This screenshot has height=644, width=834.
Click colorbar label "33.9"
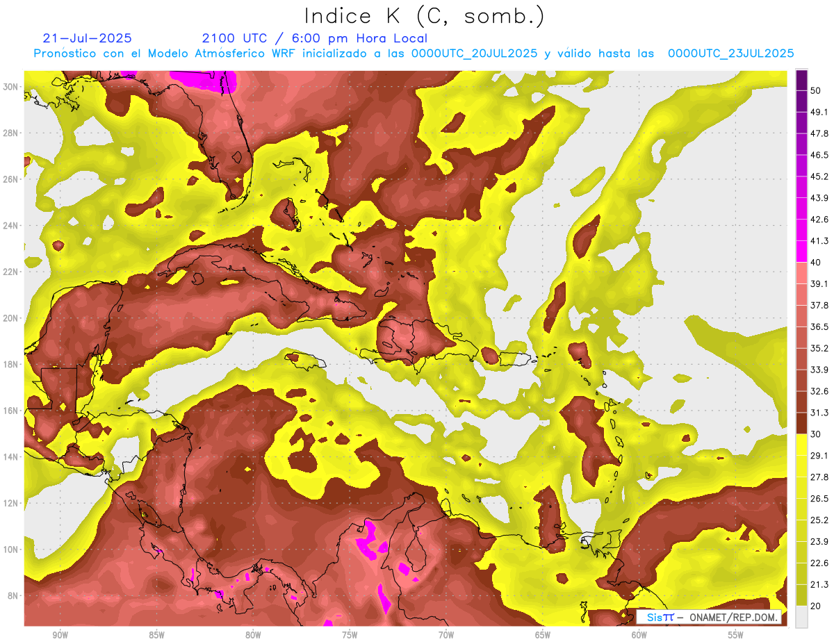tap(819, 370)
